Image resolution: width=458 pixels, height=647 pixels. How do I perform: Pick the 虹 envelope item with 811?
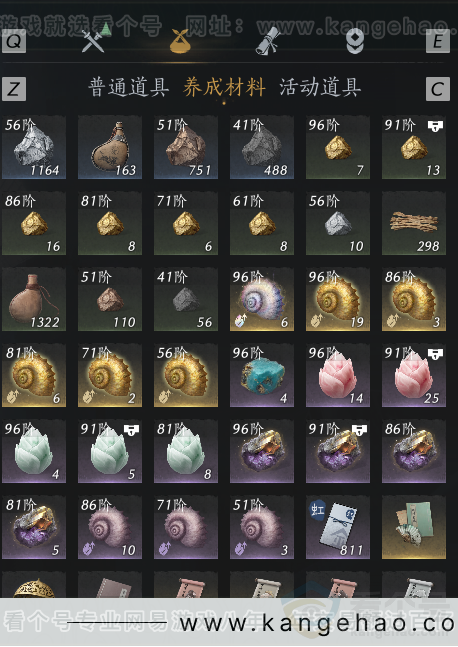[338, 527]
